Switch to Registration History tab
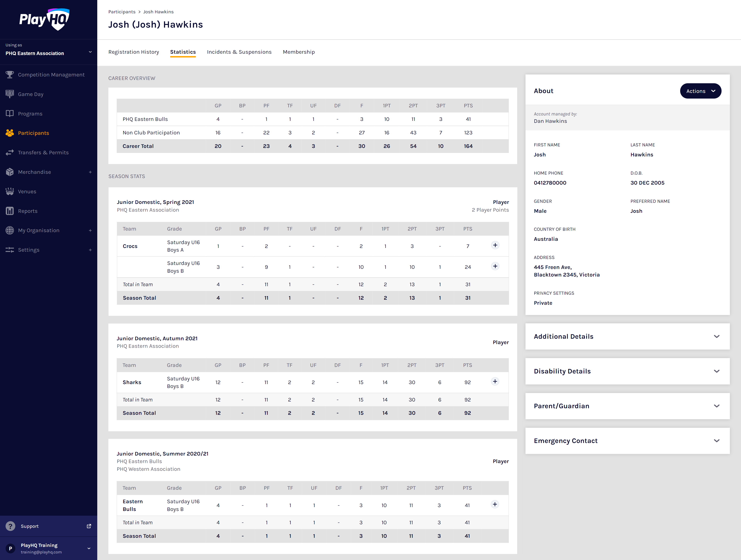Image resolution: width=741 pixels, height=560 pixels. [134, 52]
